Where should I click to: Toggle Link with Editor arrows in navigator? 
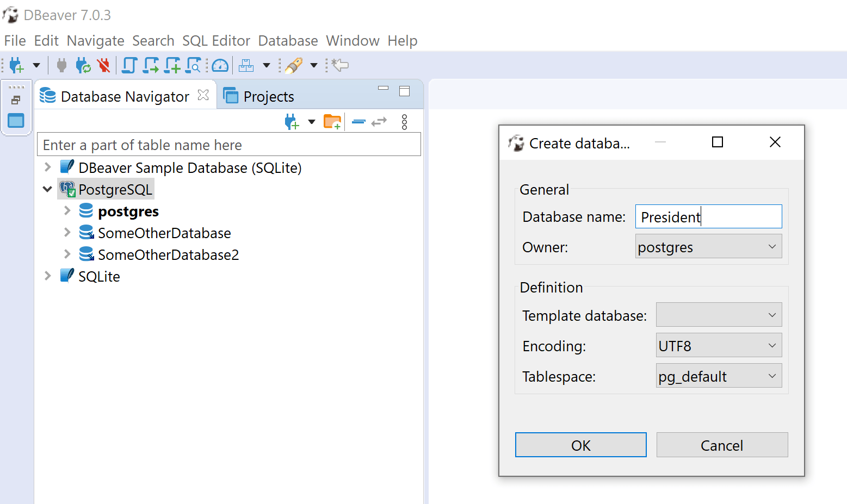coord(379,122)
